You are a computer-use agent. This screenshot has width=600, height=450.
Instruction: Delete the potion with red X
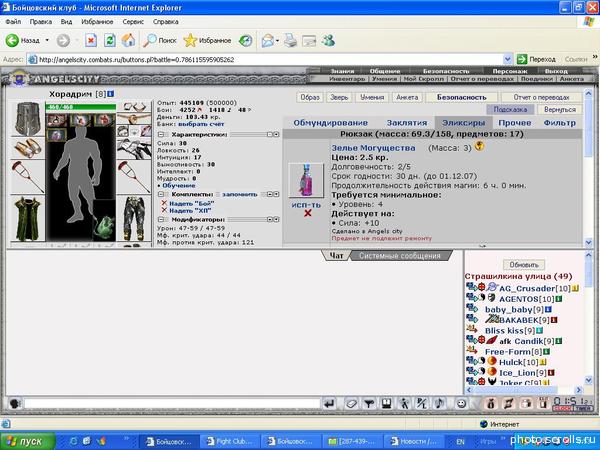(x=308, y=213)
